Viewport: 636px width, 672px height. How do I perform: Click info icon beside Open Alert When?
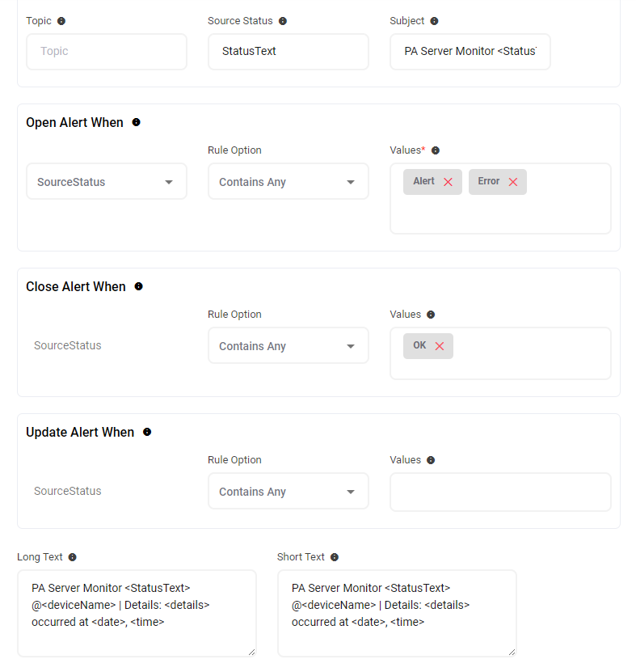coord(136,123)
